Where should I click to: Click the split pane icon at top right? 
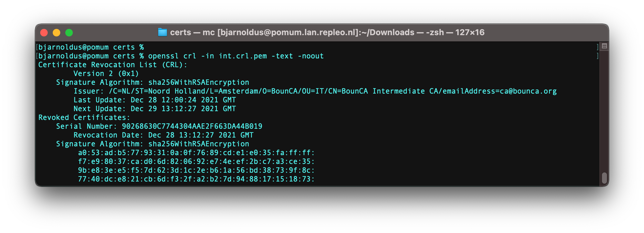click(604, 46)
